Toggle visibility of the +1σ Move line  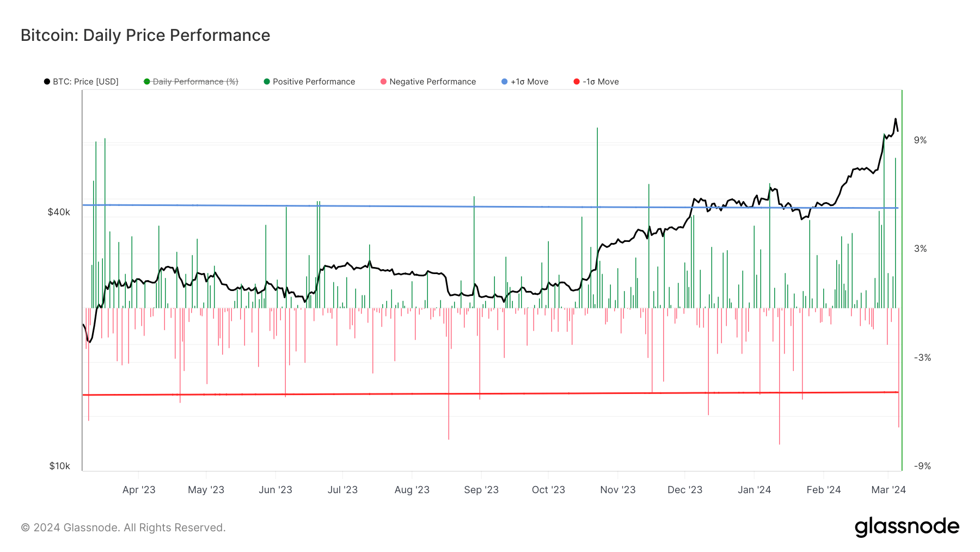click(x=528, y=81)
